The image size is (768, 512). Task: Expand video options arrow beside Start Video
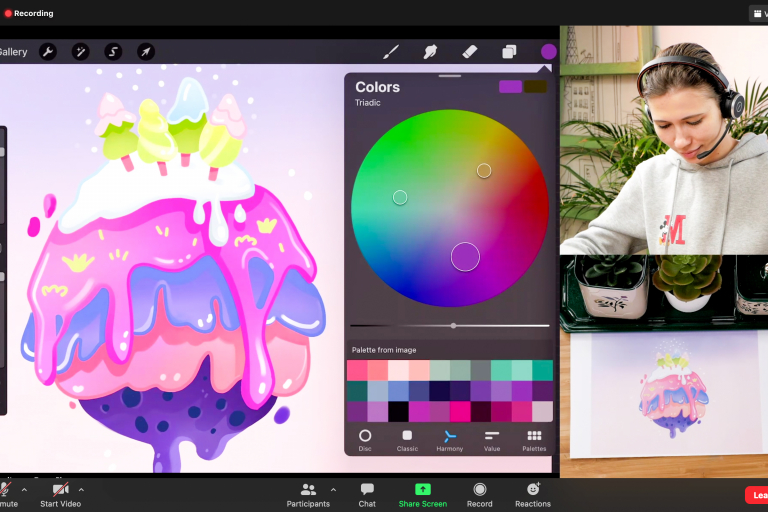pos(81,490)
